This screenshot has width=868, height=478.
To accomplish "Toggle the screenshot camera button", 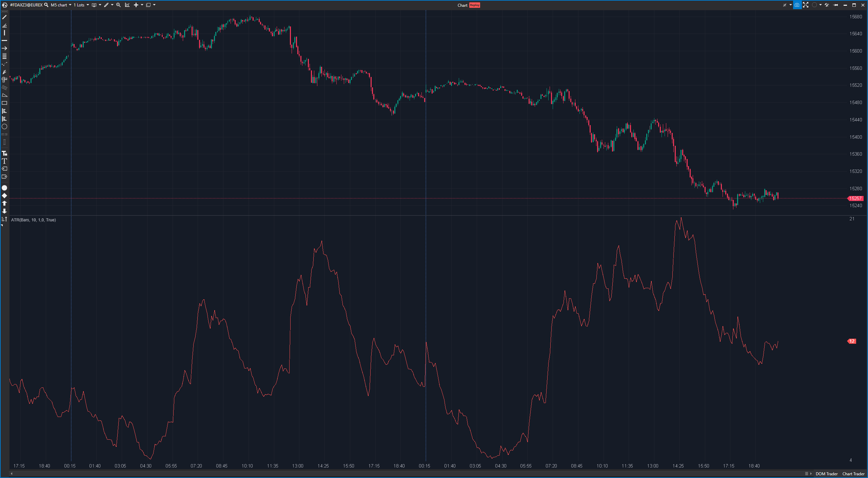I will 797,5.
